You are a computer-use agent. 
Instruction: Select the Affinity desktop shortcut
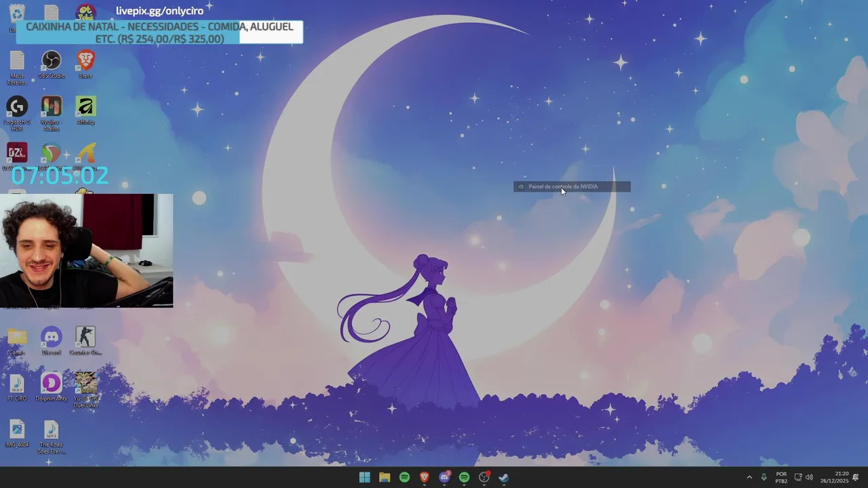pyautogui.click(x=85, y=110)
